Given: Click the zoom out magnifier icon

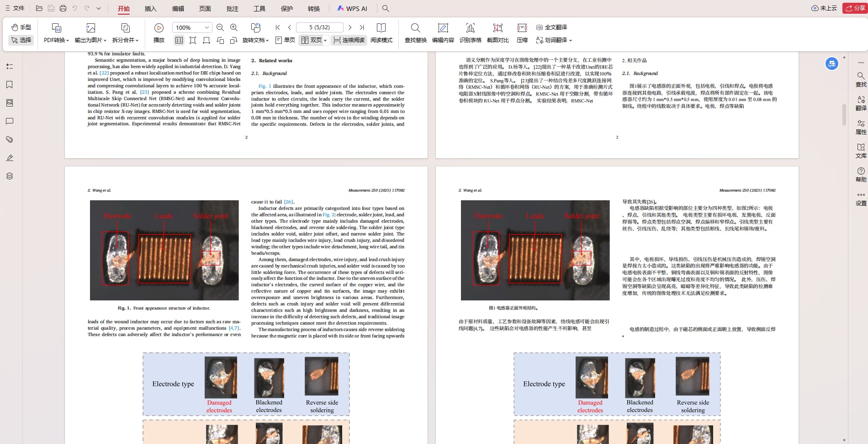Looking at the screenshot, I should [220, 27].
